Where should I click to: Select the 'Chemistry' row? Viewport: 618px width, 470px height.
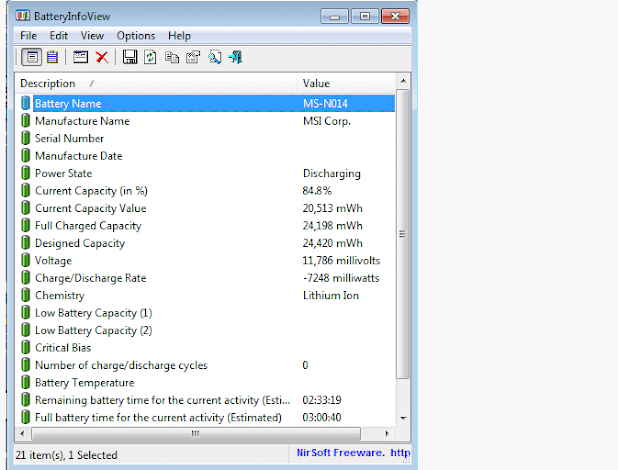205,295
